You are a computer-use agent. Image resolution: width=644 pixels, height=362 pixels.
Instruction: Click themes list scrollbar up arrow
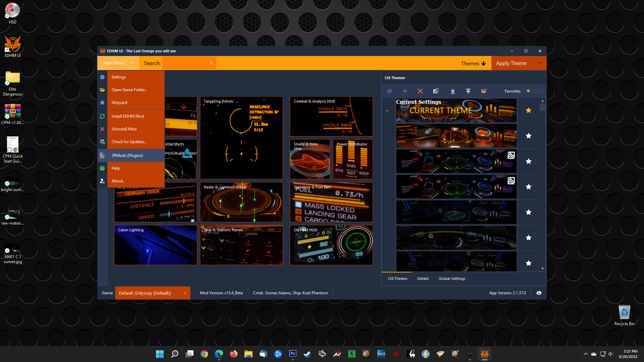542,101
